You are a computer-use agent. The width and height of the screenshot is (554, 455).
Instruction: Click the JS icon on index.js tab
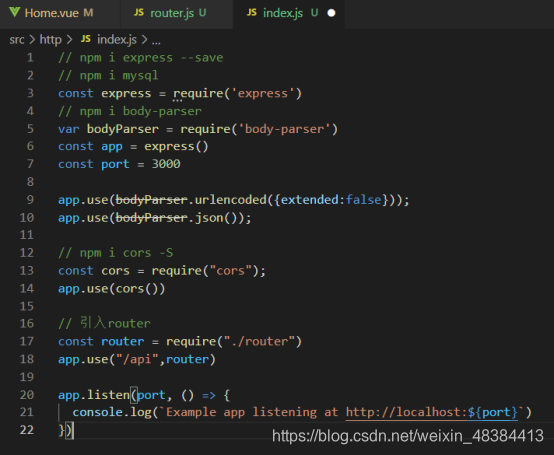tap(252, 13)
